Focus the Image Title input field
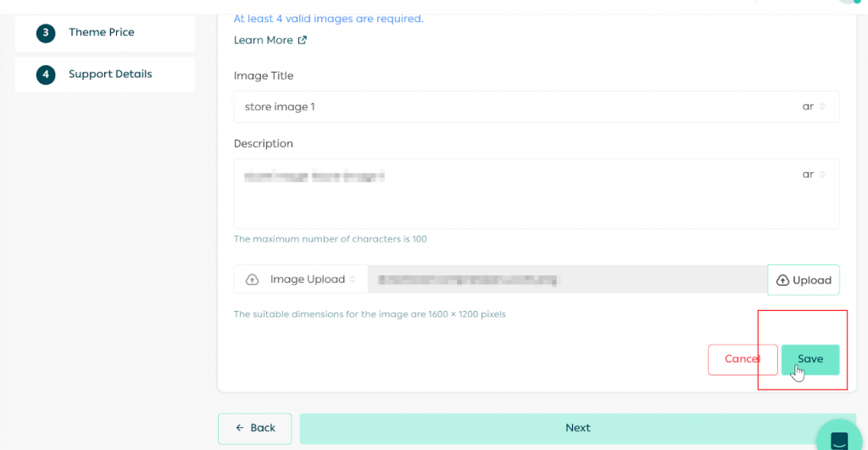 pyautogui.click(x=509, y=107)
